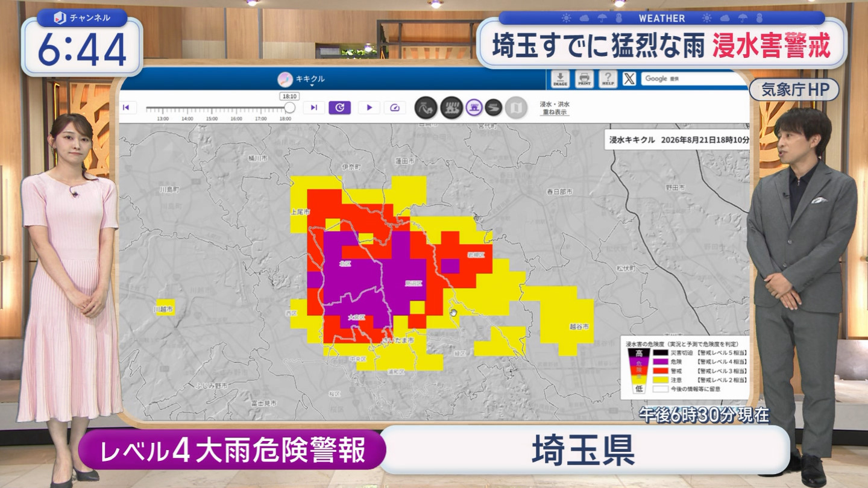Jump to 14:00 on the timeline

(x=187, y=119)
